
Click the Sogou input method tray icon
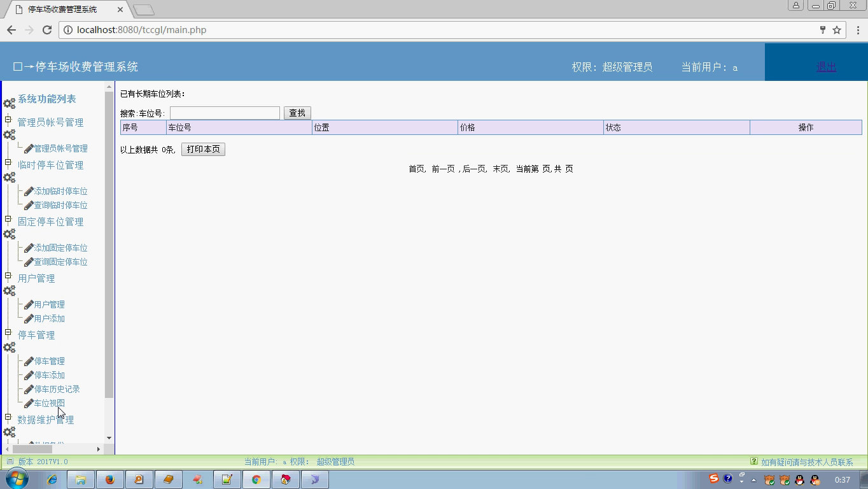coord(714,479)
